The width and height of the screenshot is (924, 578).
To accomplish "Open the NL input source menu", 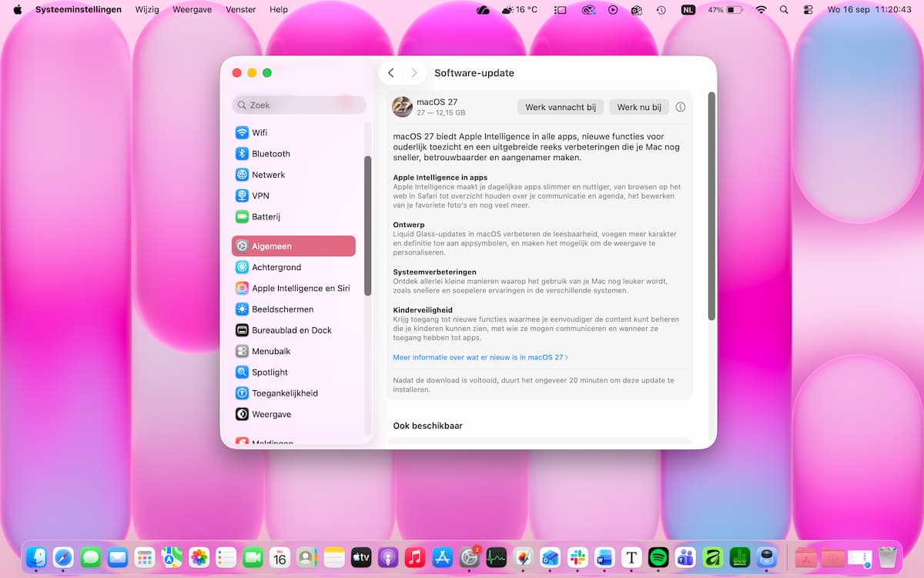I will [x=688, y=10].
